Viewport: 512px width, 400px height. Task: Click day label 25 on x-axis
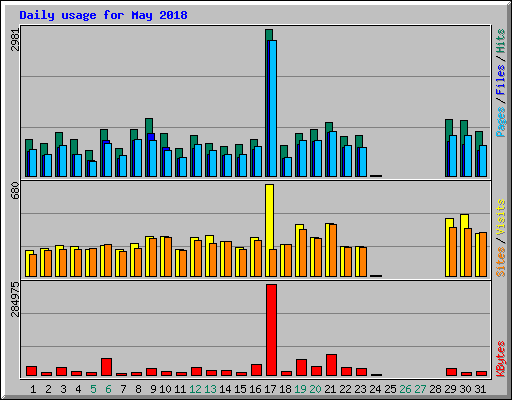[x=390, y=389]
